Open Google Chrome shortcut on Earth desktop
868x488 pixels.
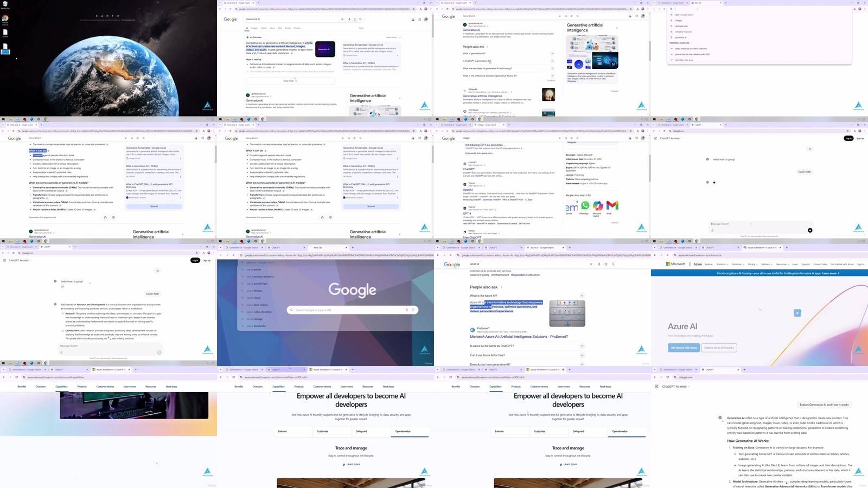point(5,20)
